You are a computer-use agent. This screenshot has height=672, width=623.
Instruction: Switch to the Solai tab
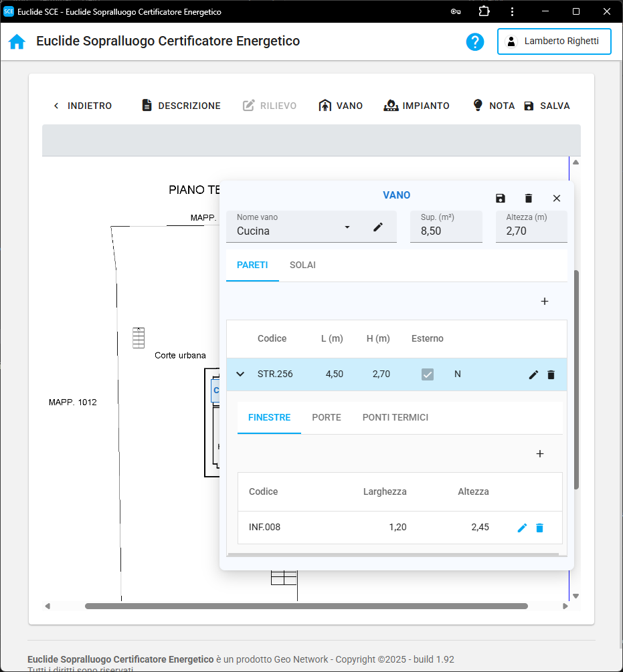coord(302,265)
